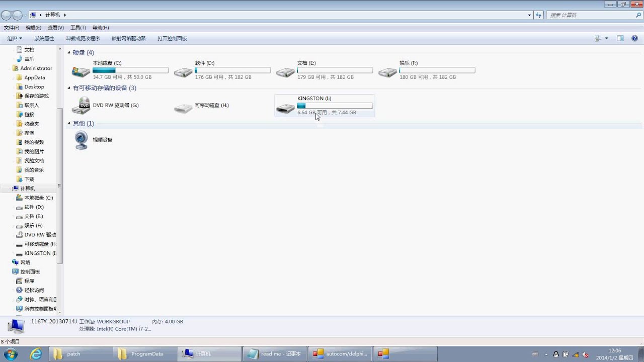Screen dimensions: 644x362
Task: Open views options dropdown arrow
Action: [607, 38]
